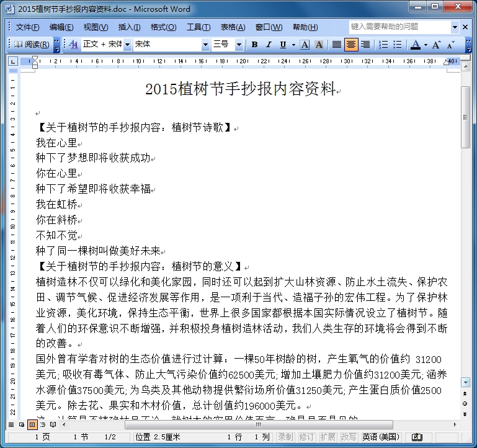Increase font size with grow icon
Image resolution: width=477 pixels, height=448 pixels.
pos(436,45)
